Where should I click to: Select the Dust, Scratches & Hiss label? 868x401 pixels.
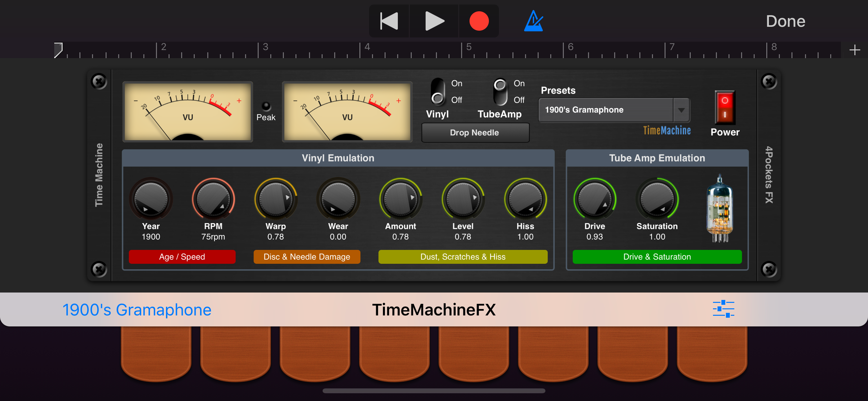pos(463,257)
